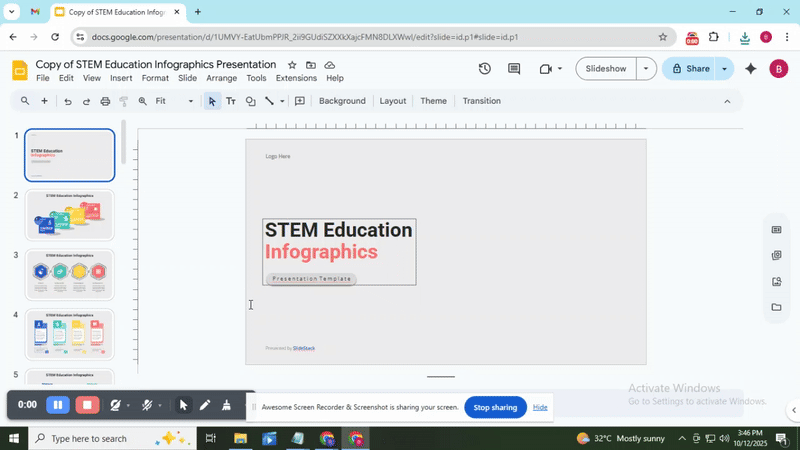The image size is (800, 450).
Task: Click the Share button
Action: coord(689,69)
